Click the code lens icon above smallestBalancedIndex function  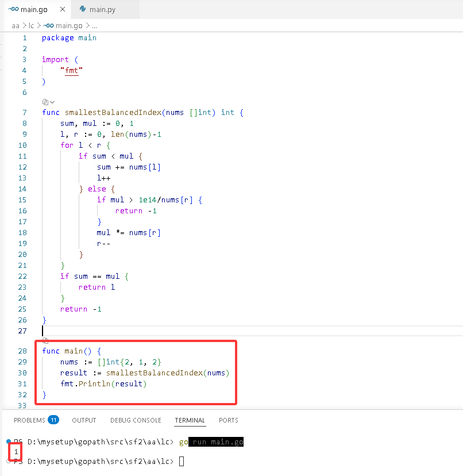pos(45,102)
